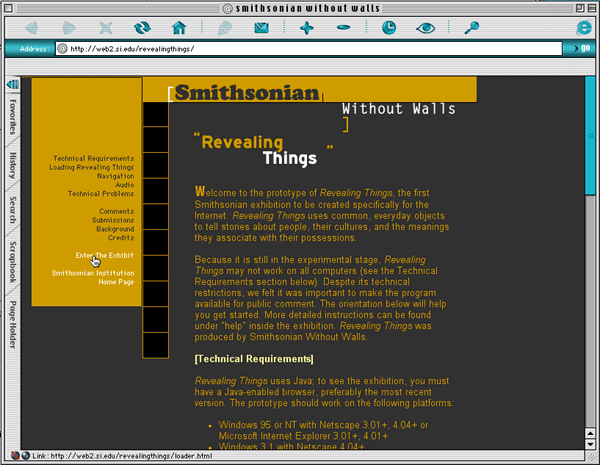Screen dimensions: 600x465
Task: Click the window close box
Action: pyautogui.click(x=8, y=8)
